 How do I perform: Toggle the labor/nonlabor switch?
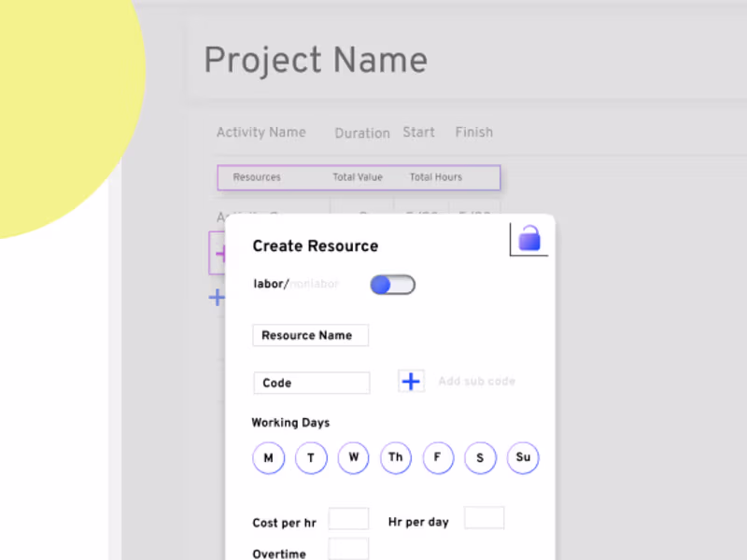[392, 285]
